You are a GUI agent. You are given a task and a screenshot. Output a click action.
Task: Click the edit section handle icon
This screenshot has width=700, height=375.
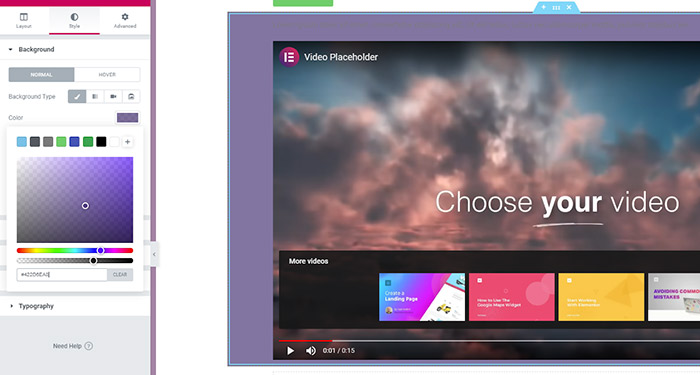coord(556,8)
